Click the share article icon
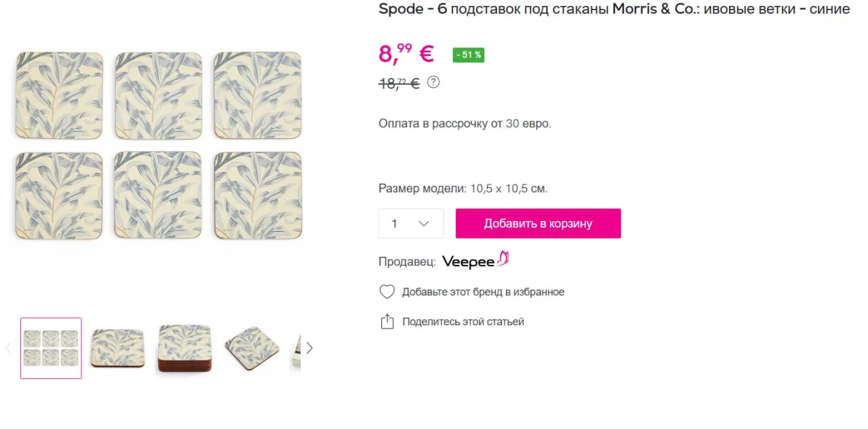868x429 pixels. [387, 321]
